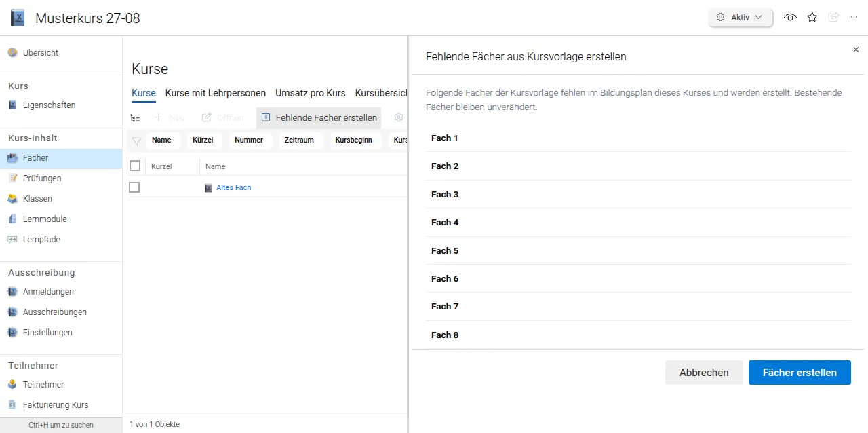Click the Ctrl+H um zu suchen search bar
The height and width of the screenshot is (433, 868).
[61, 425]
